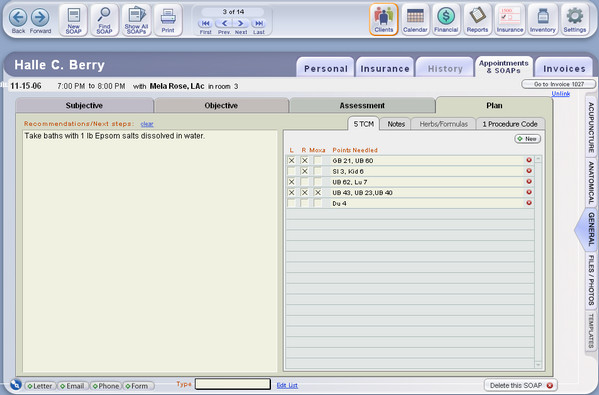Open the Herbs/Formulas sub-tab
Screen dimensions: 599x395
[x=444, y=124]
